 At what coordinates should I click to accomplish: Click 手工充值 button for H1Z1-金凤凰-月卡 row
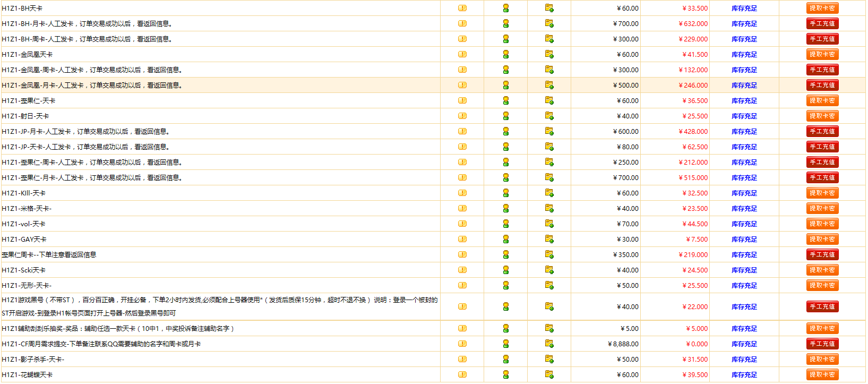[822, 85]
